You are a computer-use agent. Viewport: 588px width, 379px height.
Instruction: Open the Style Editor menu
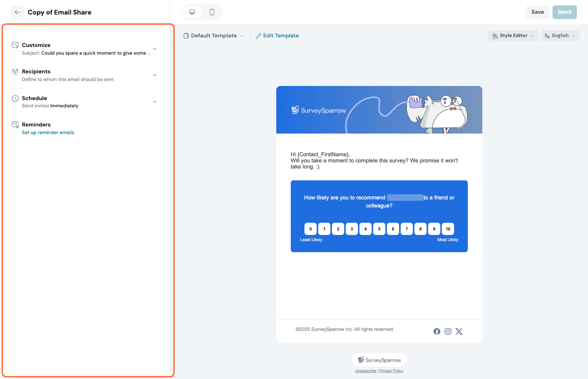tap(513, 36)
